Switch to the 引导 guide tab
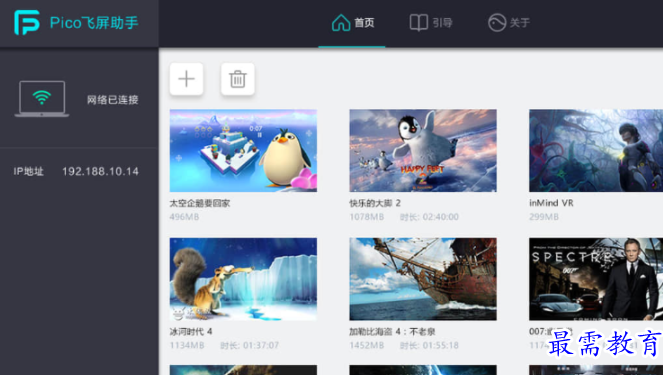Viewport: 670px width, 375px height. (430, 23)
